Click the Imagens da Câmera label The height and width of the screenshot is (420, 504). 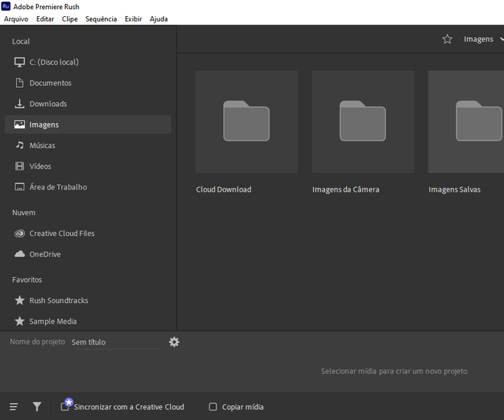(346, 189)
